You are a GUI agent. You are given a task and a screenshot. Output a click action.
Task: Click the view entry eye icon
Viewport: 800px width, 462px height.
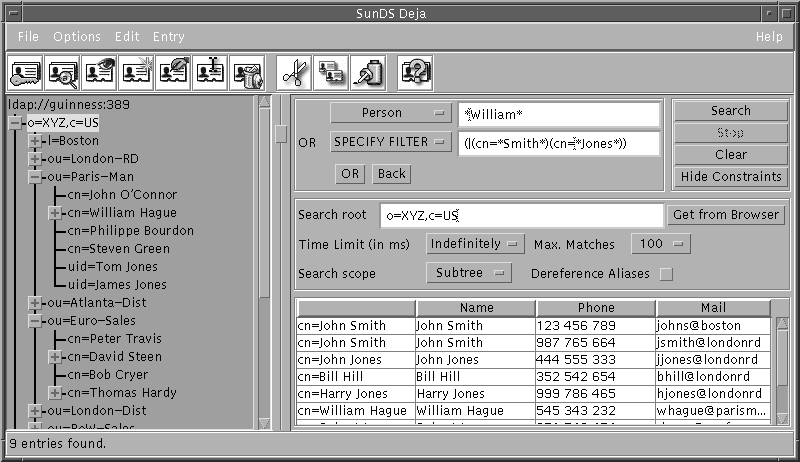99,73
